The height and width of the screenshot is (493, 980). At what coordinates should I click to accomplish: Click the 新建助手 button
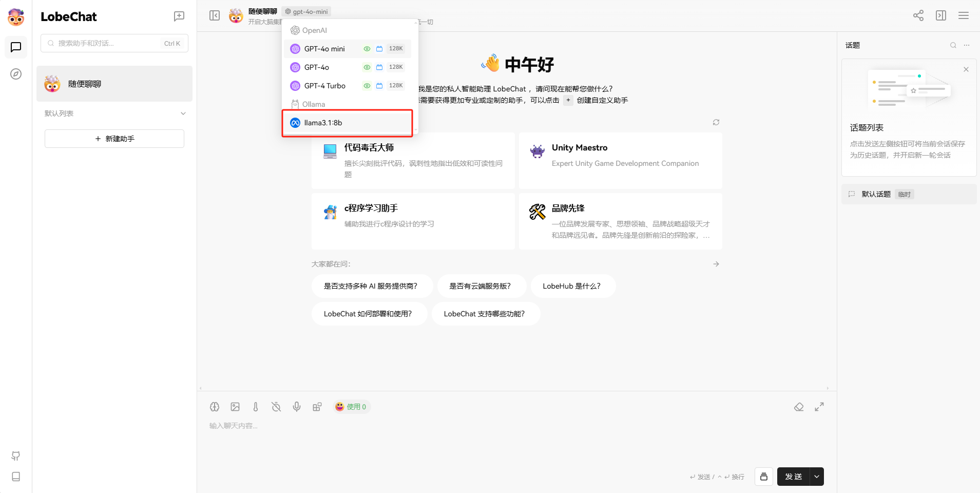coord(114,139)
